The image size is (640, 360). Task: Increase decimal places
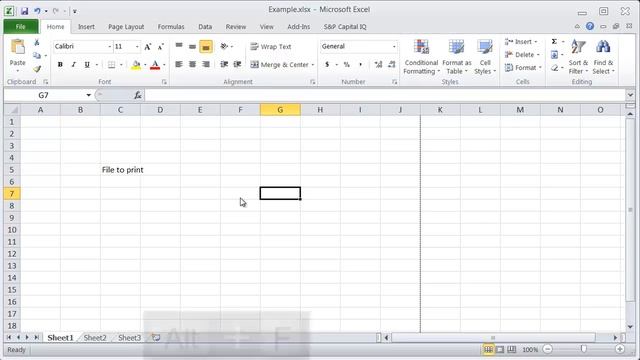tap(378, 64)
